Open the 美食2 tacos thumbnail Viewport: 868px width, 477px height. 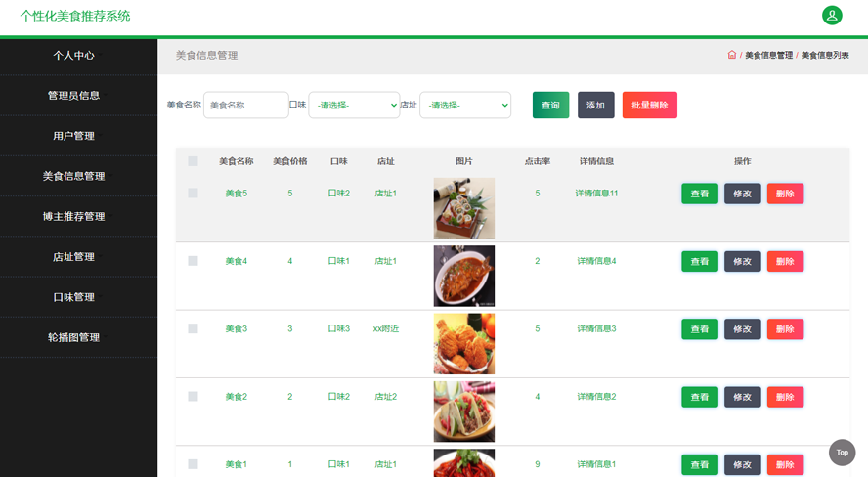click(464, 412)
